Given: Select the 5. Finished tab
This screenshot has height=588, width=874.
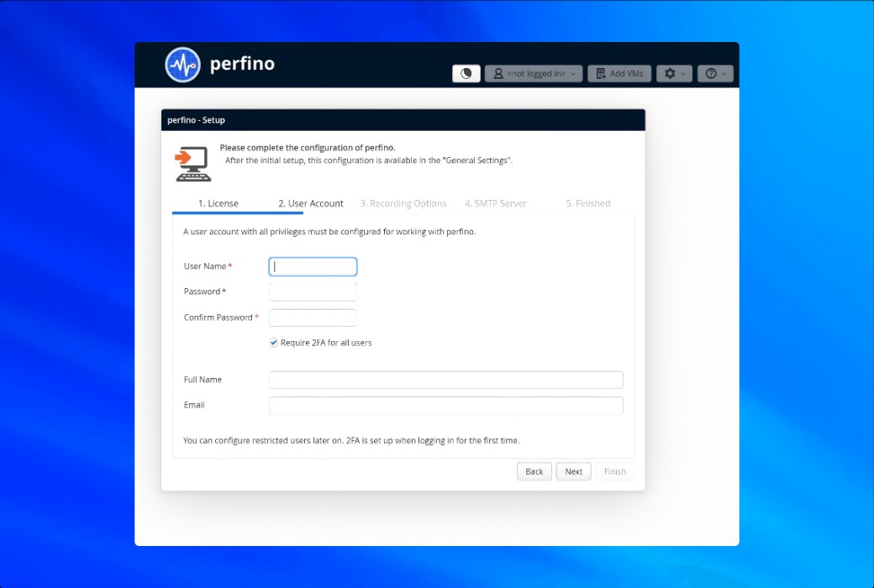Looking at the screenshot, I should click(588, 203).
